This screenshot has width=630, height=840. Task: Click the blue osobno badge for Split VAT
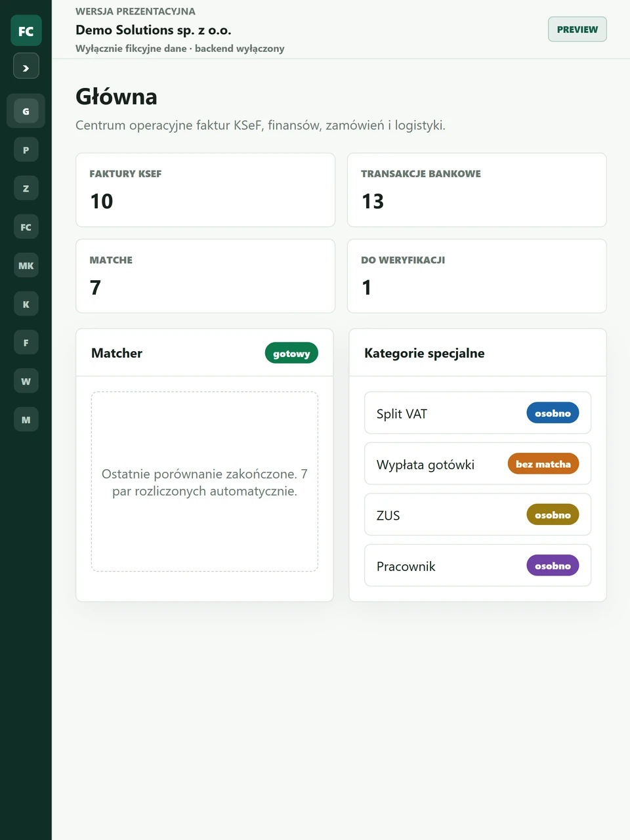tap(553, 413)
